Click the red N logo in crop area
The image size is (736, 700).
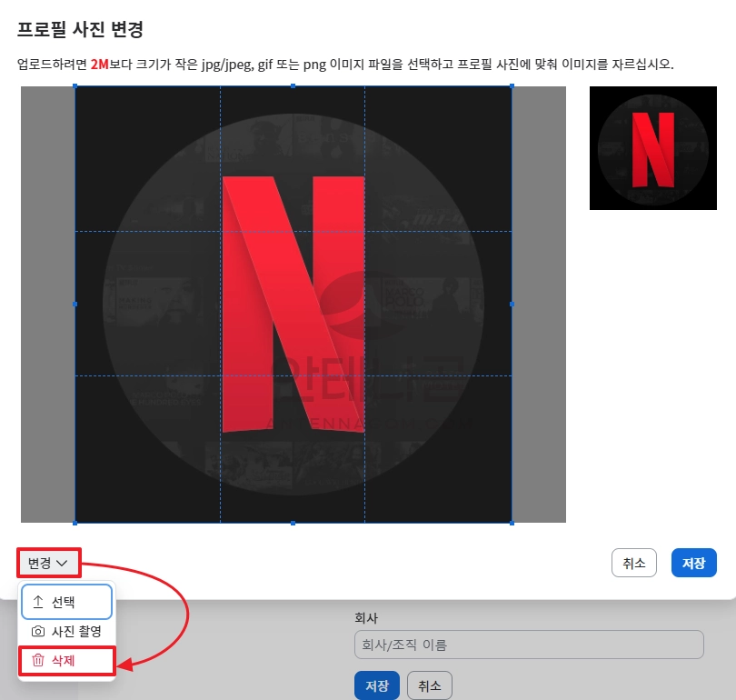click(293, 305)
